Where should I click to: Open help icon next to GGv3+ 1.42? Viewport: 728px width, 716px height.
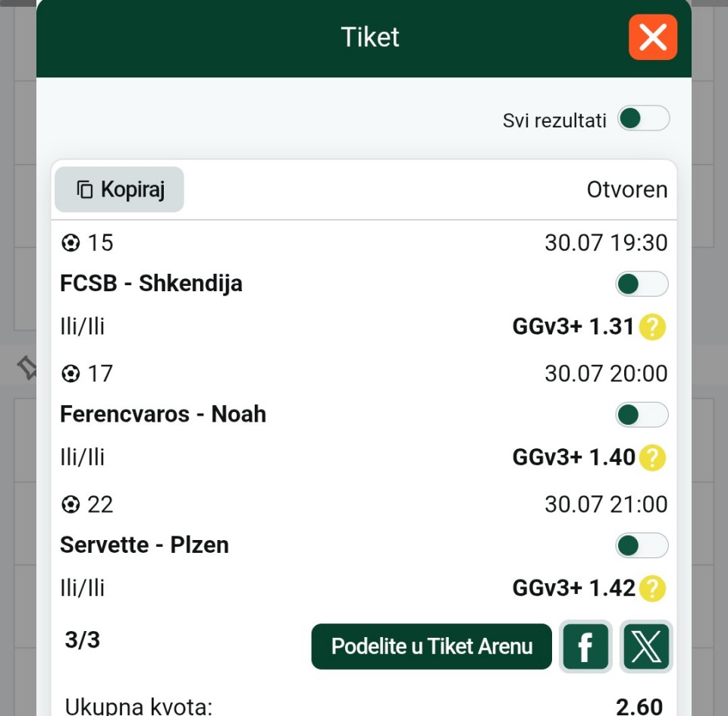tap(652, 589)
